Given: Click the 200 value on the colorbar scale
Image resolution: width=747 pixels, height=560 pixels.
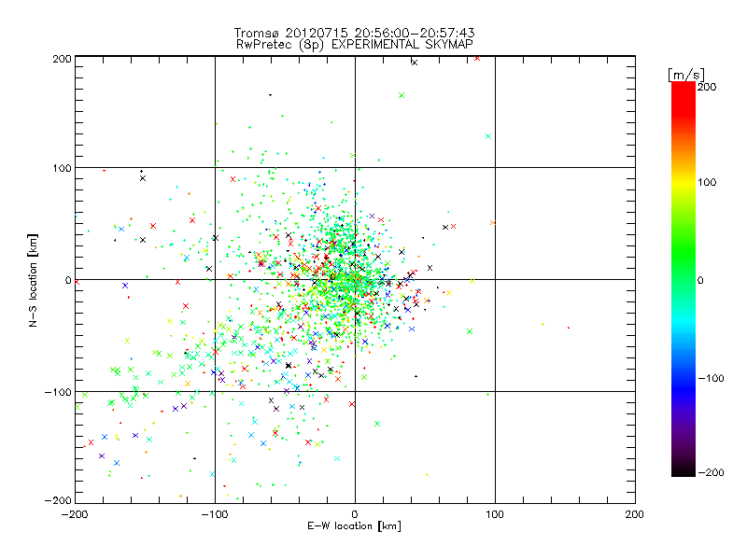Looking at the screenshot, I should tap(707, 87).
